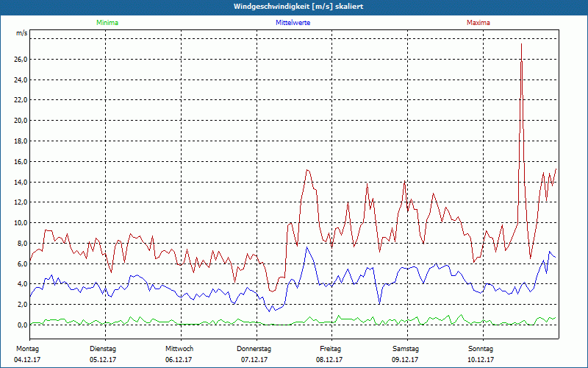Click the 'Windgeschwindigkeit [m/s] skaliert' title
The image size is (588, 368).
coord(298,7)
